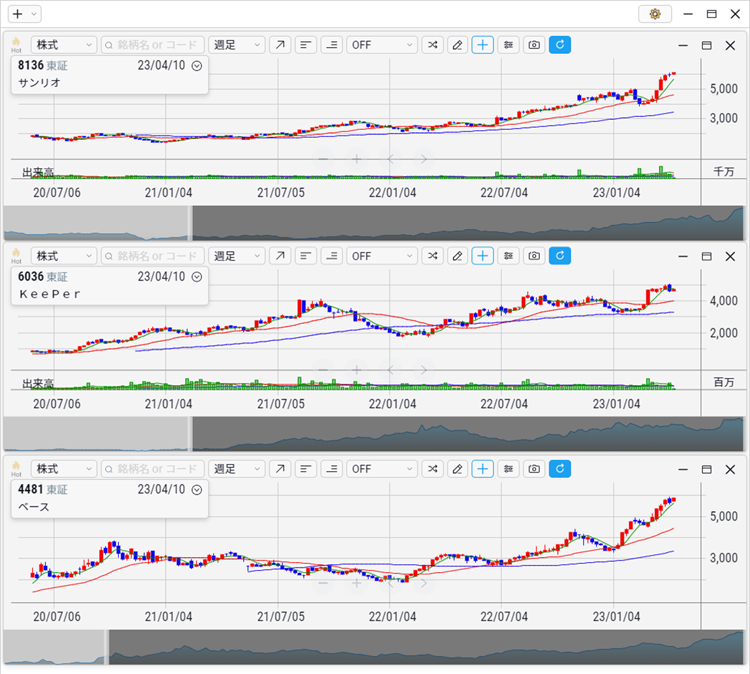The image size is (750, 674).
Task: Open the OFF dropdown in Base chart toolbar
Action: pos(382,468)
